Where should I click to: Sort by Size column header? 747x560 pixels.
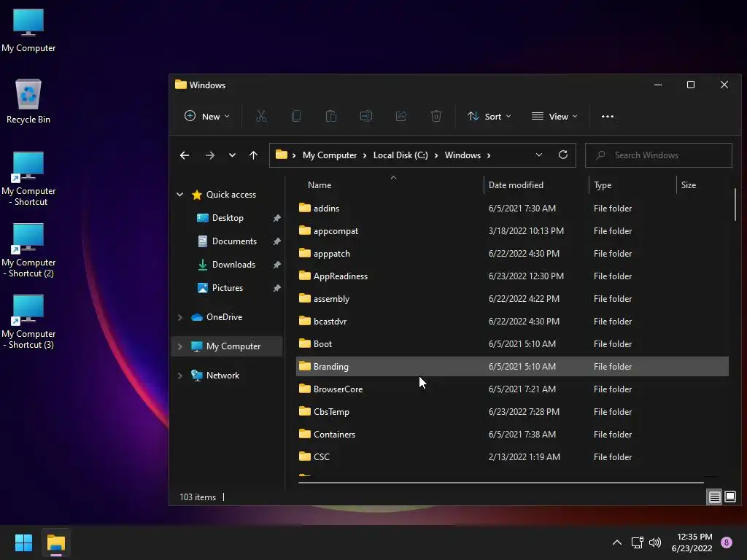pos(689,185)
